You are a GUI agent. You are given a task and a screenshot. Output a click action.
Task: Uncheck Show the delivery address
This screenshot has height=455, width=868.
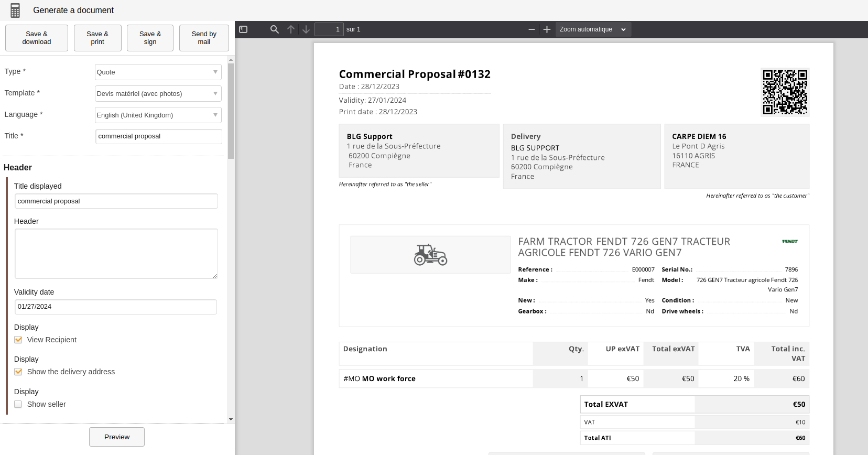pyautogui.click(x=18, y=372)
